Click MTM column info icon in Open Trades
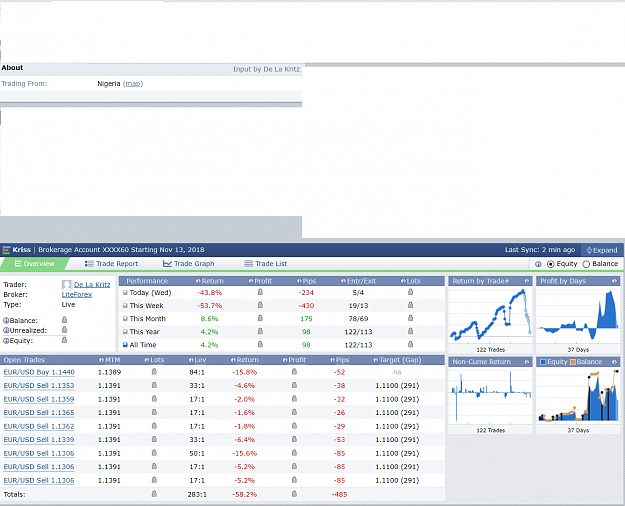 point(101,360)
